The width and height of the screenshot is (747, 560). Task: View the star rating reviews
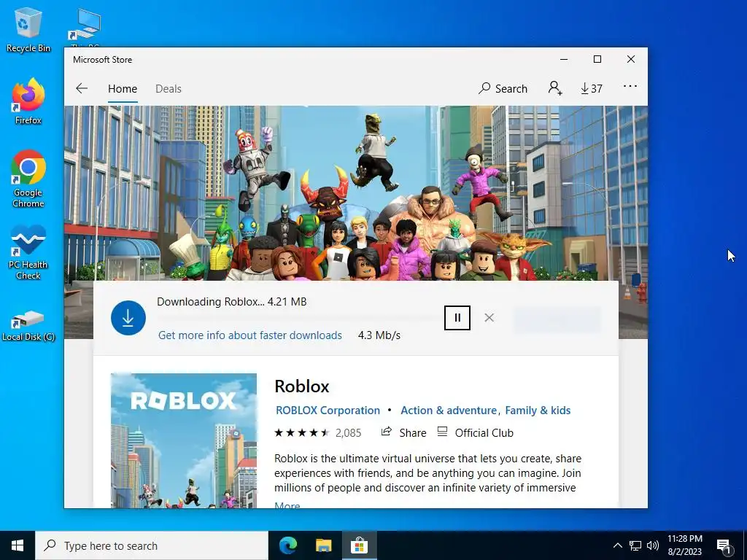pos(301,433)
